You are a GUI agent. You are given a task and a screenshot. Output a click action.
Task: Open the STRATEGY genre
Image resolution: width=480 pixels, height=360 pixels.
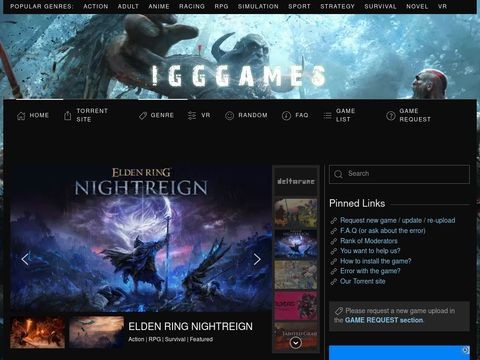click(337, 6)
